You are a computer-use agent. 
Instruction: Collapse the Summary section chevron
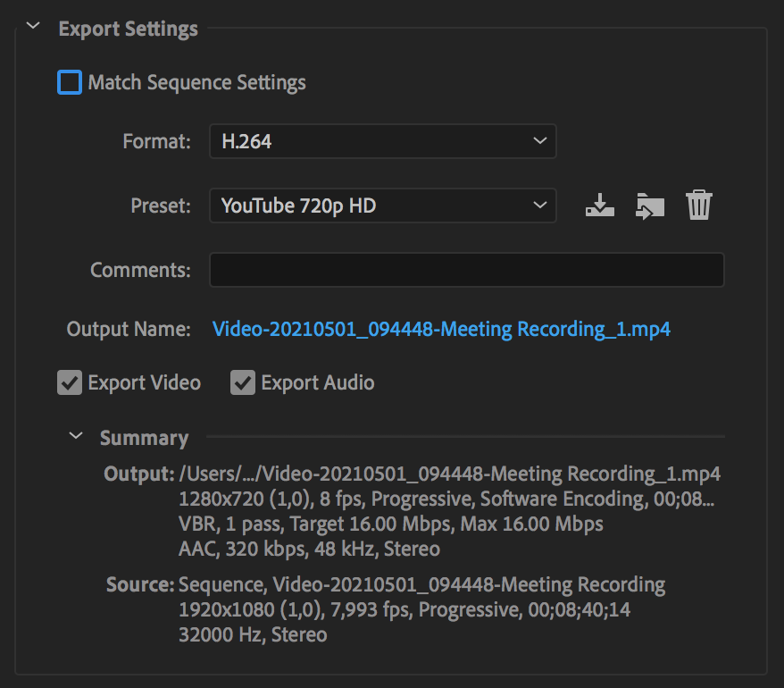pyautogui.click(x=77, y=437)
